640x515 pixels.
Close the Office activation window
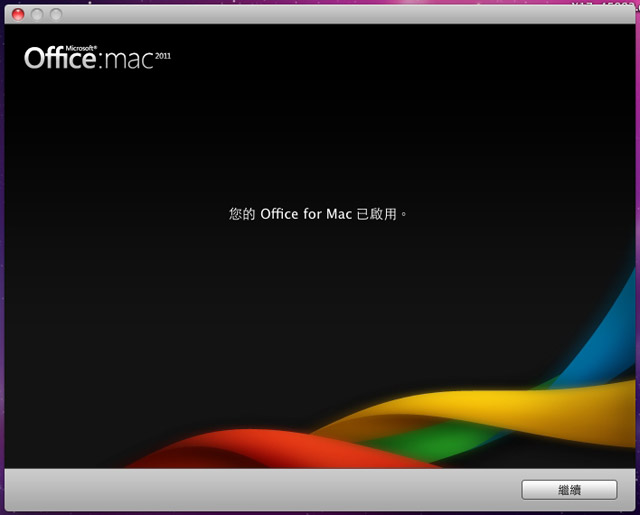(18, 14)
